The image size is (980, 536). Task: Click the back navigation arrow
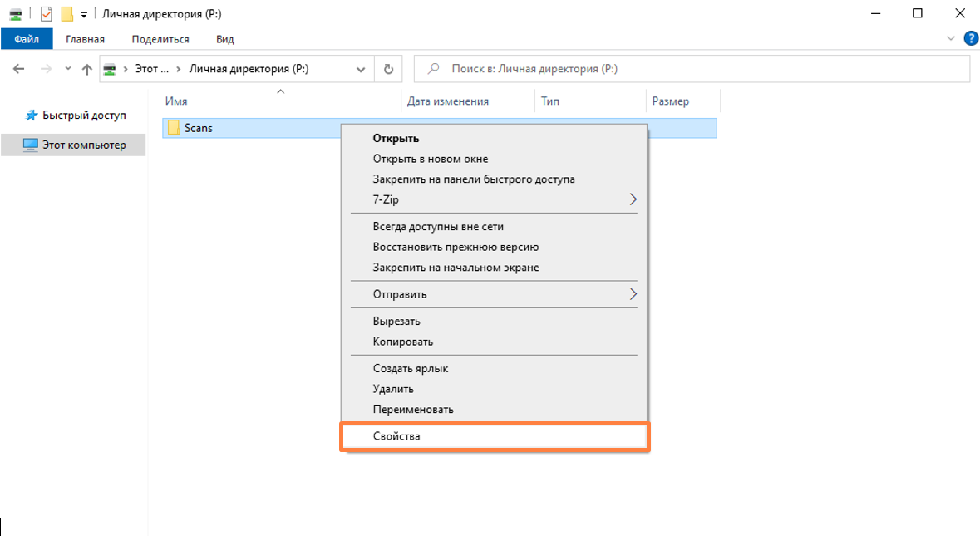19,70
